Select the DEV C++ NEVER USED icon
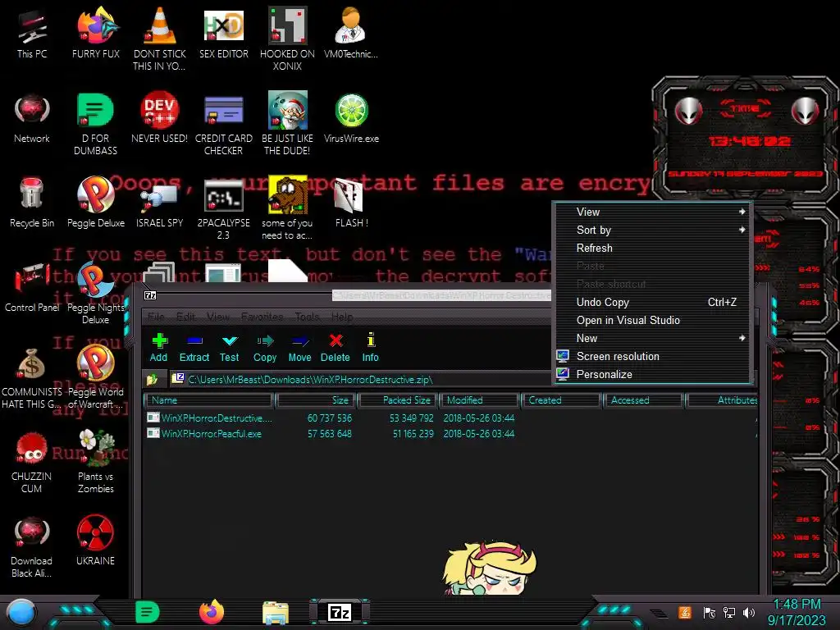Image resolution: width=840 pixels, height=630 pixels. (x=160, y=118)
